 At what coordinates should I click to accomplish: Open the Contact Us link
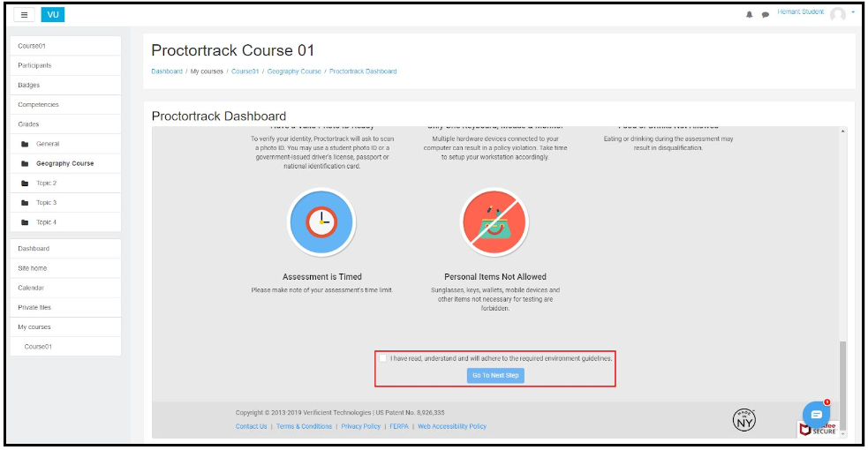coord(251,426)
